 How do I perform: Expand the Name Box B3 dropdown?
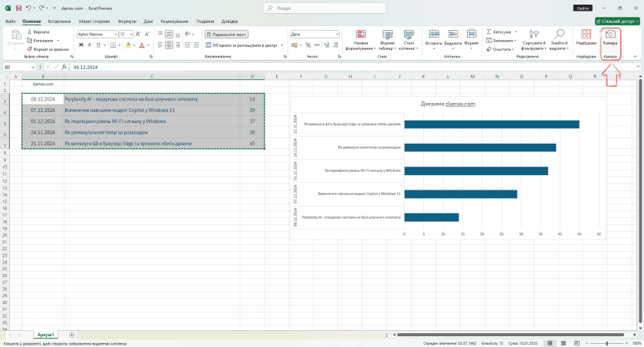[33, 67]
